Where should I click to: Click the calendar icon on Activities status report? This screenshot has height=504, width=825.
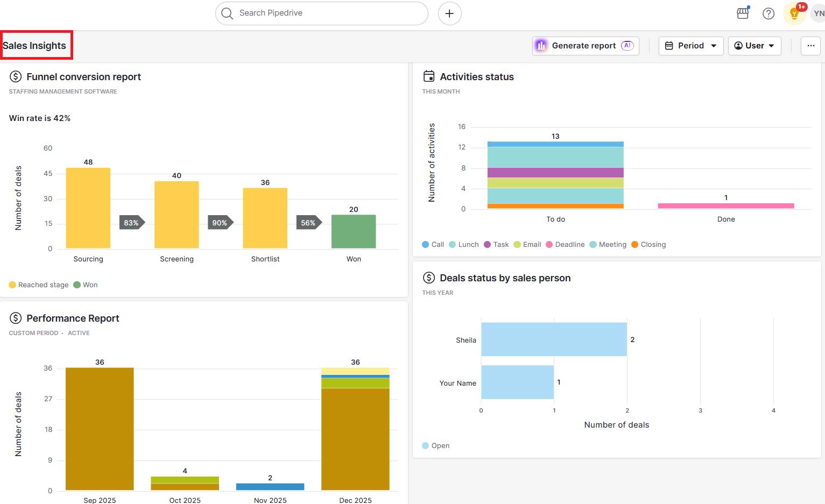click(428, 76)
